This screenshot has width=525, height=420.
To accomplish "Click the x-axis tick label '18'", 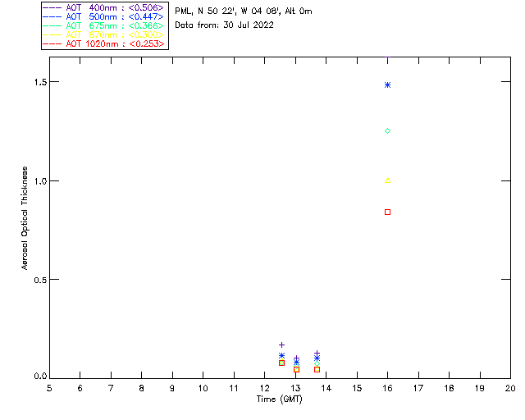I will tap(449, 388).
